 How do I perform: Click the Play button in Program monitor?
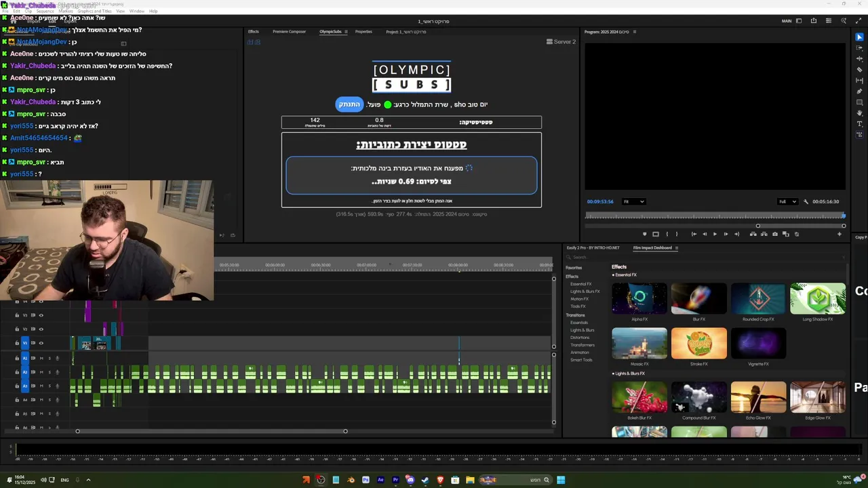(715, 234)
